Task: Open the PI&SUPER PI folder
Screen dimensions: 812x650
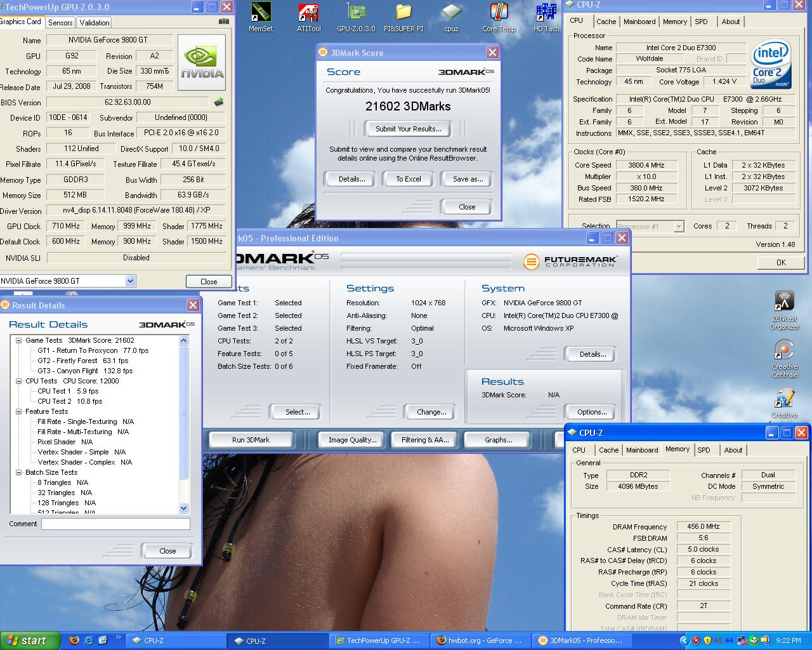Action: click(403, 17)
